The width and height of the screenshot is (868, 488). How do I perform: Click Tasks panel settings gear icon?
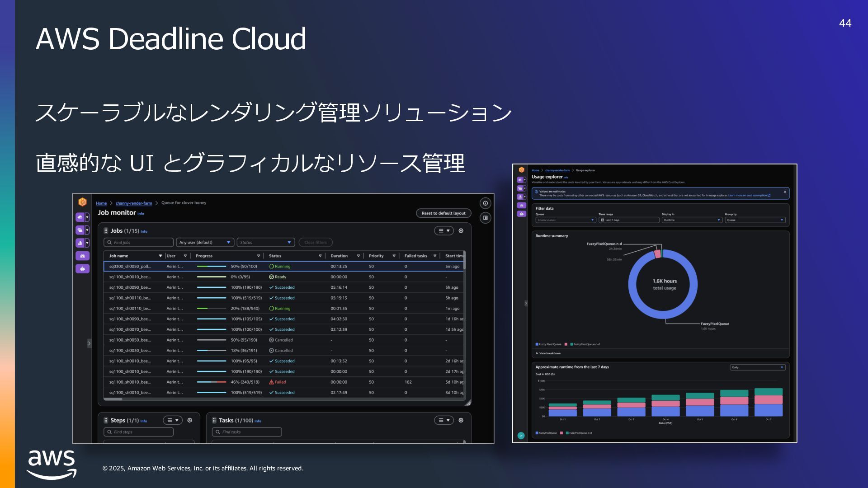click(461, 420)
